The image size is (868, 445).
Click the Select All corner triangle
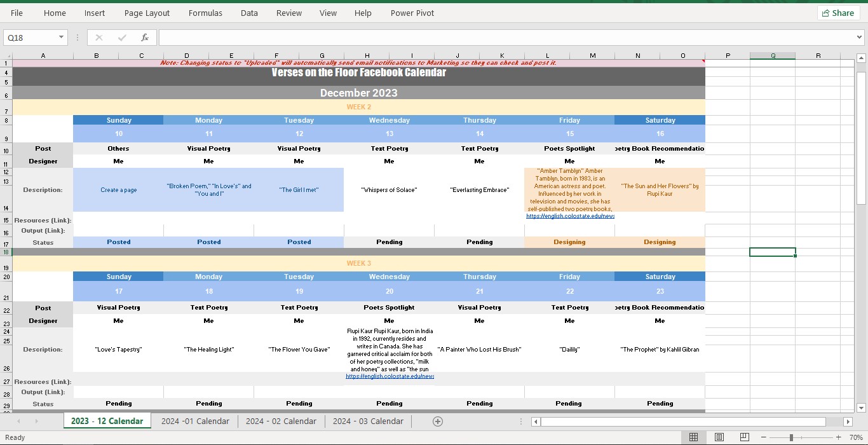(7, 55)
